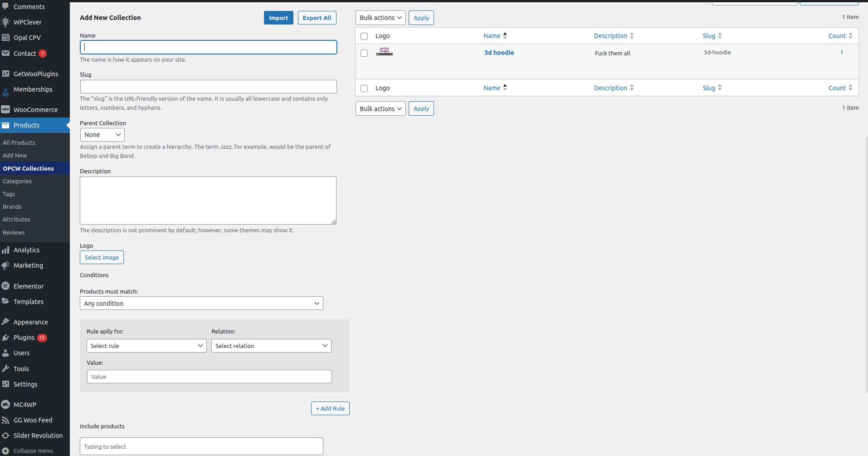Screen dimensions: 868x456
Task: Open the 3d hoodie collection link
Action: click(x=499, y=53)
